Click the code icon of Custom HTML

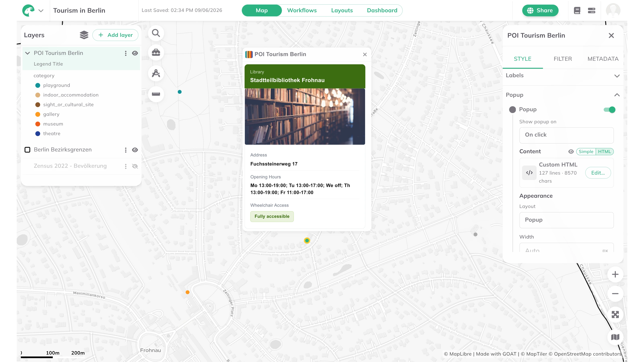pos(529,173)
